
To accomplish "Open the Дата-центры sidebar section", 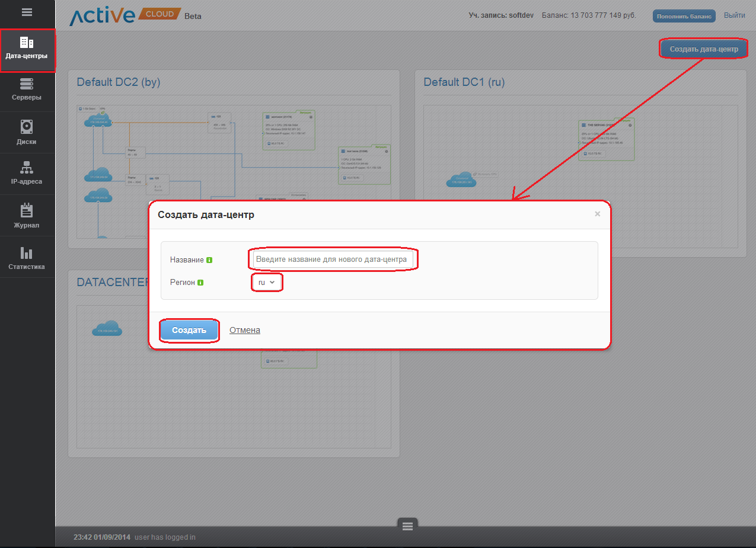I will click(x=27, y=50).
